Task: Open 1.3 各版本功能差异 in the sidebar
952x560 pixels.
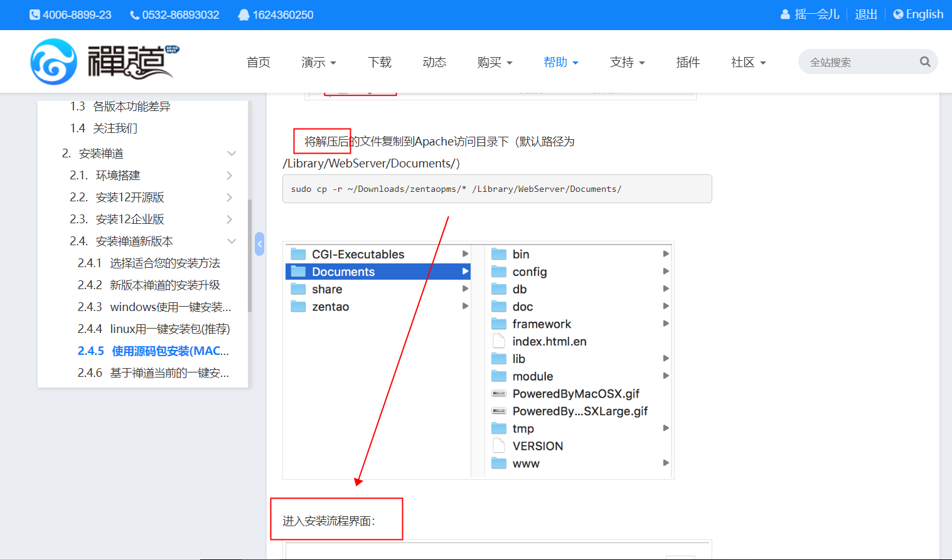Action: click(x=120, y=107)
